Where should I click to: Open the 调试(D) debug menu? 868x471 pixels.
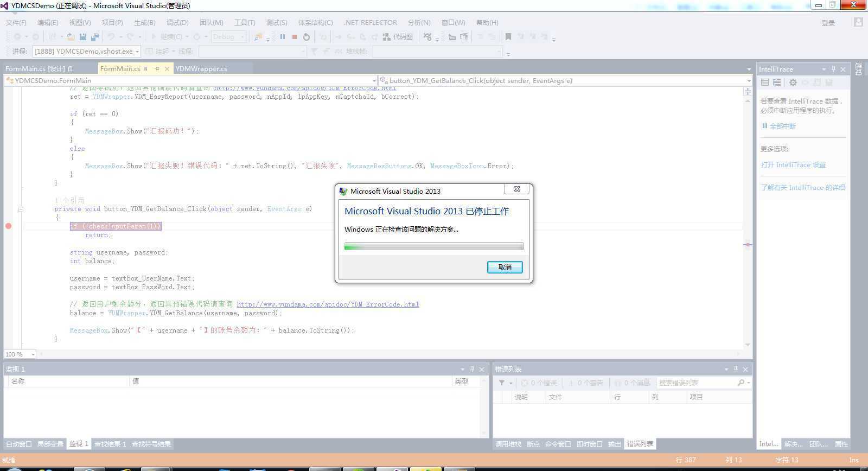click(177, 23)
